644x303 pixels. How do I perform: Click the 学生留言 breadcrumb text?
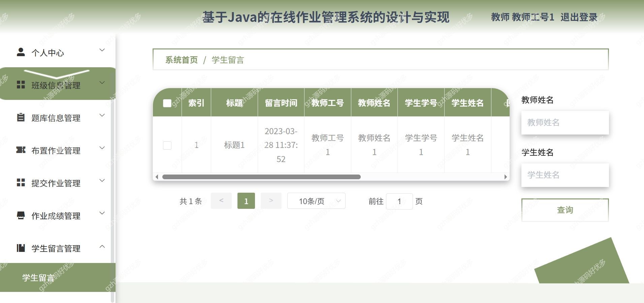pyautogui.click(x=228, y=60)
